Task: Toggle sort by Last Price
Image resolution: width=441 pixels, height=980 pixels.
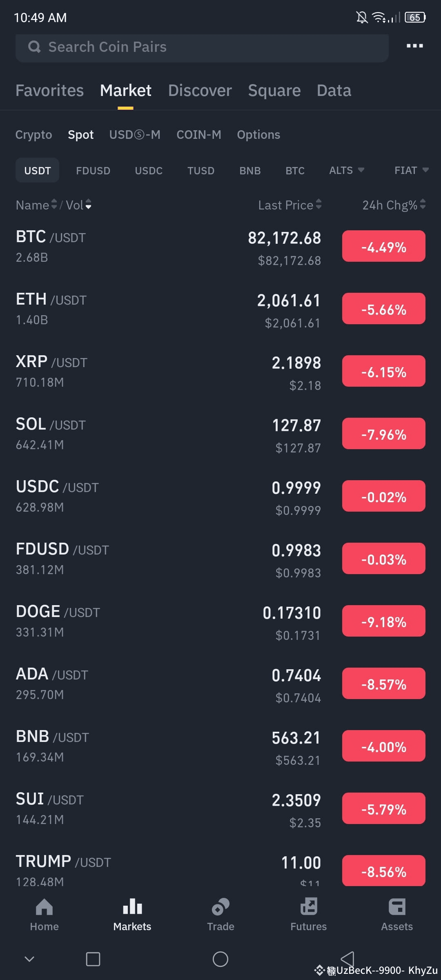Action: pyautogui.click(x=290, y=205)
